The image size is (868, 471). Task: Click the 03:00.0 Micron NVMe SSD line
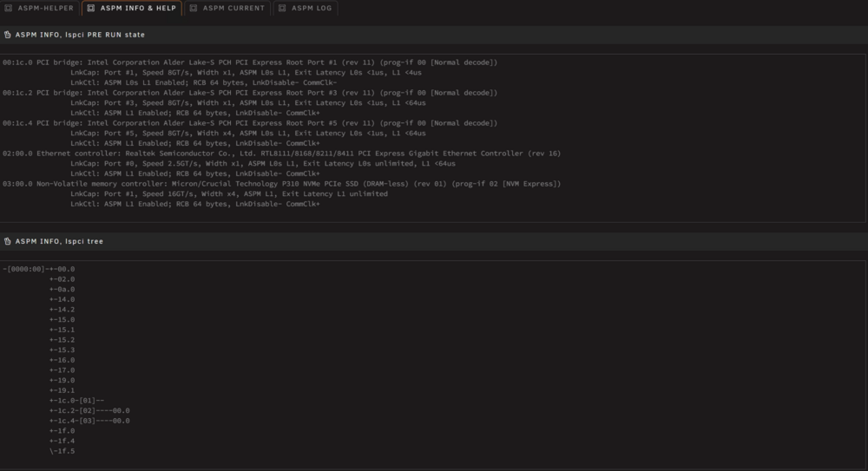click(281, 184)
